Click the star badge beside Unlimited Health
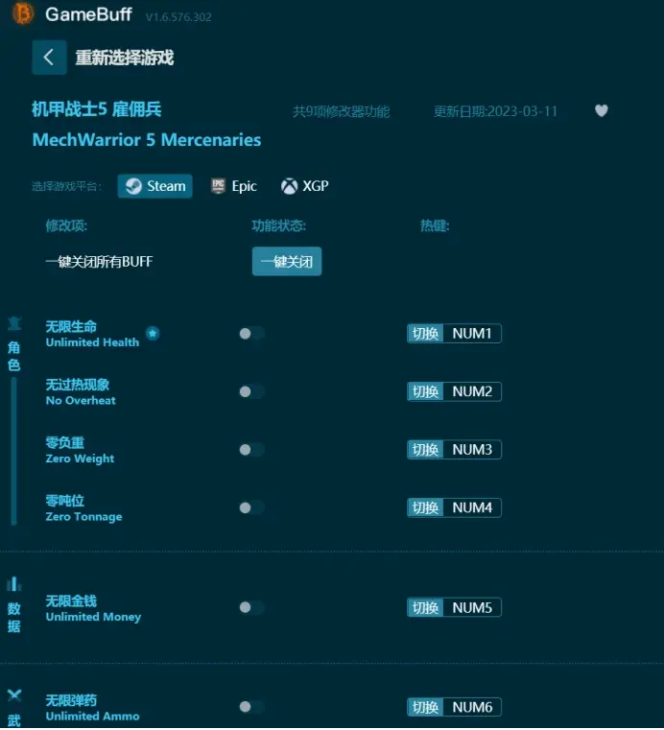664x730 pixels. (152, 333)
